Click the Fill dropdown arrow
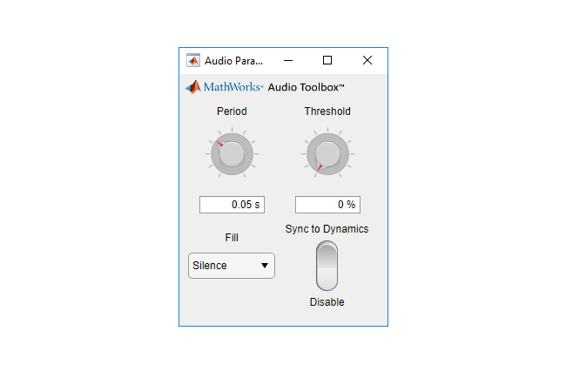Screen dimensions: 566x392 265,266
